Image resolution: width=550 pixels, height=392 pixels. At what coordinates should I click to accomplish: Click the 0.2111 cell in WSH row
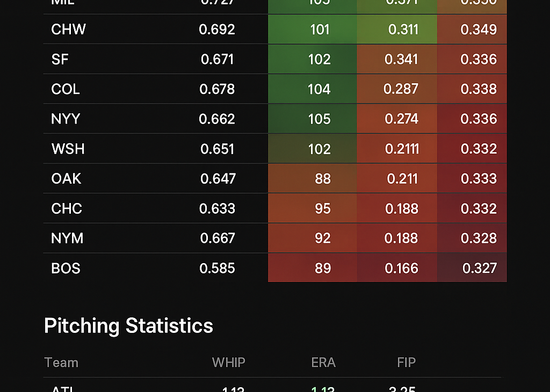402,149
